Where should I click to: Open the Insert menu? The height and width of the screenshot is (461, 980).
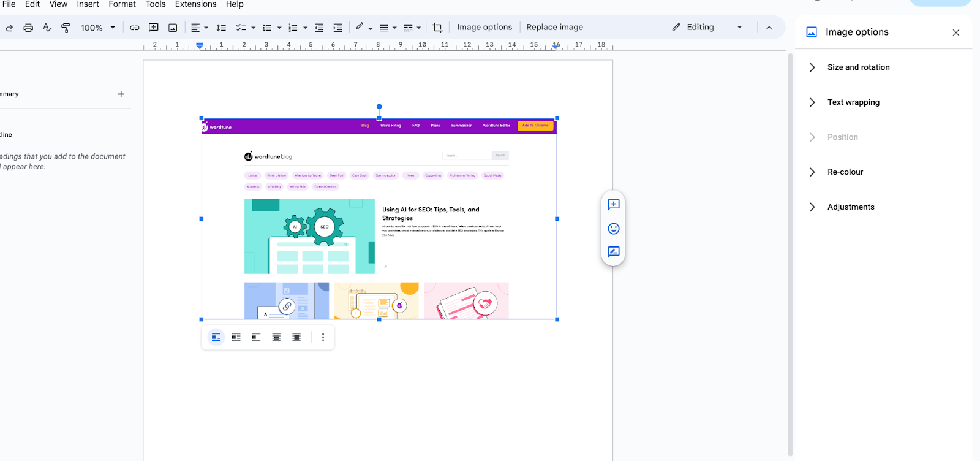click(88, 4)
